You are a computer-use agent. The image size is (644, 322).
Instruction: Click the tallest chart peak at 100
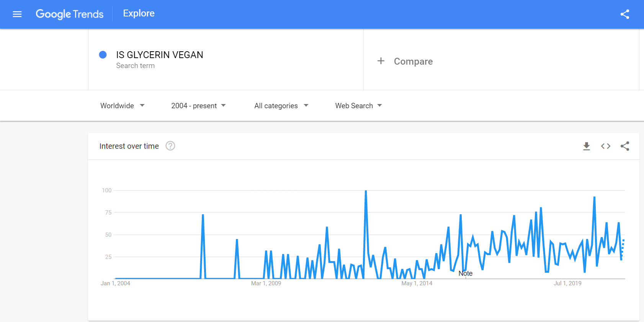pos(366,191)
